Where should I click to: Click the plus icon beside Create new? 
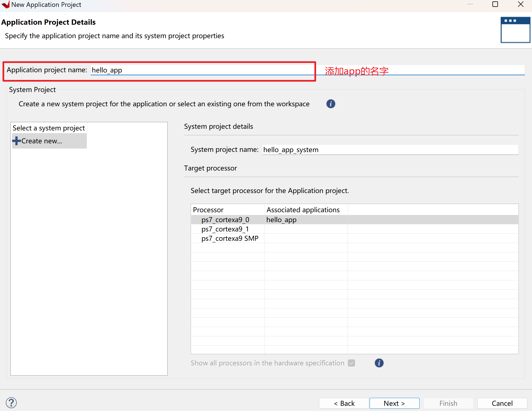(x=16, y=141)
